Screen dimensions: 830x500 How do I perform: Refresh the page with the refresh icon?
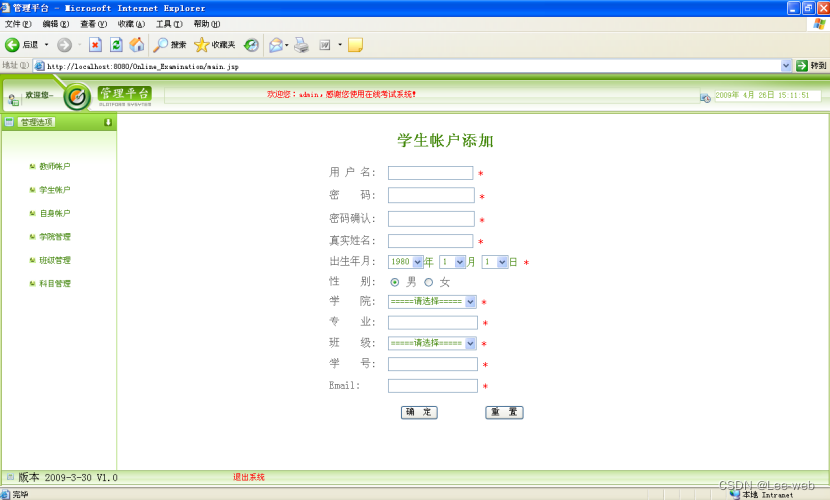coord(116,45)
